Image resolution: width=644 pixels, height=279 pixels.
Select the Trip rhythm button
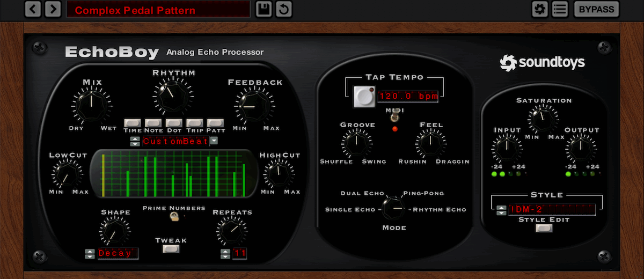point(194,123)
